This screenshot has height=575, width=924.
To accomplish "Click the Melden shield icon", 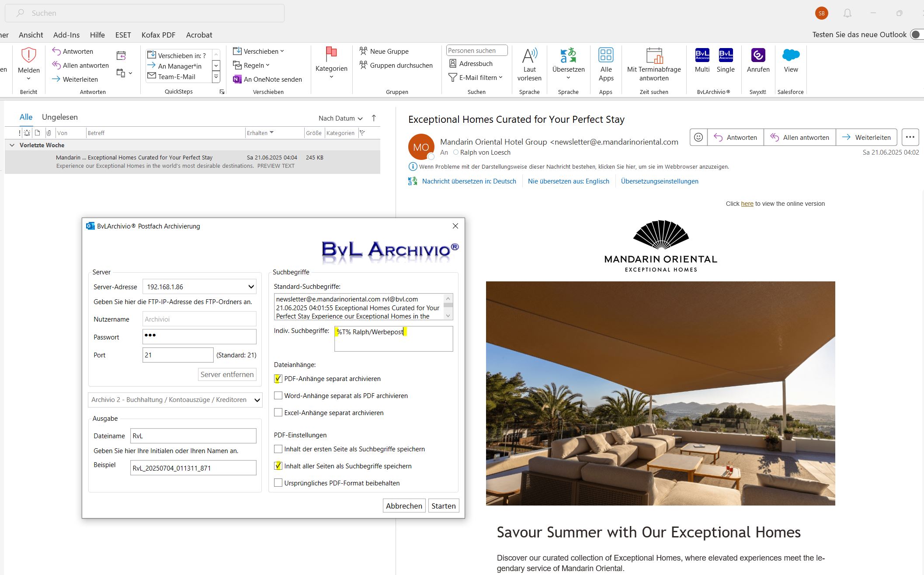I will [28, 55].
